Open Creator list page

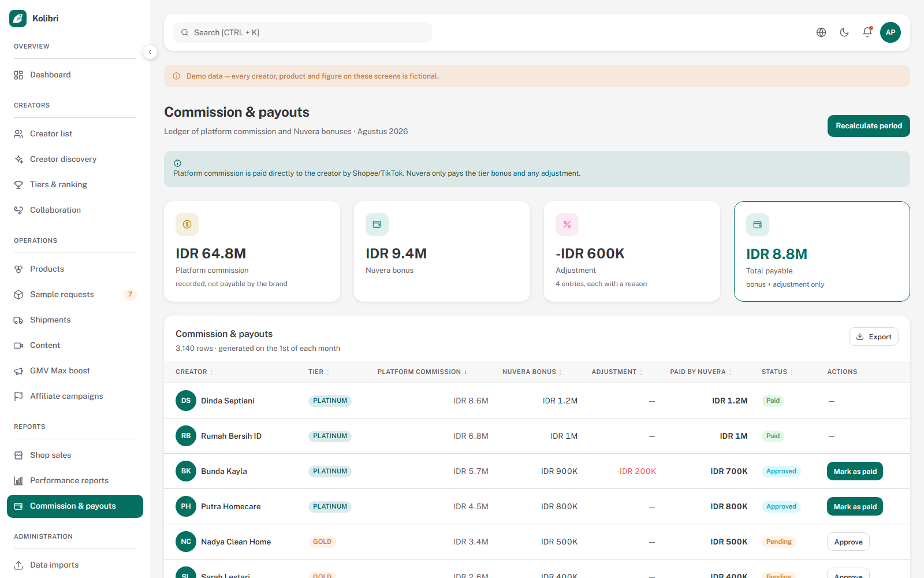75,134
